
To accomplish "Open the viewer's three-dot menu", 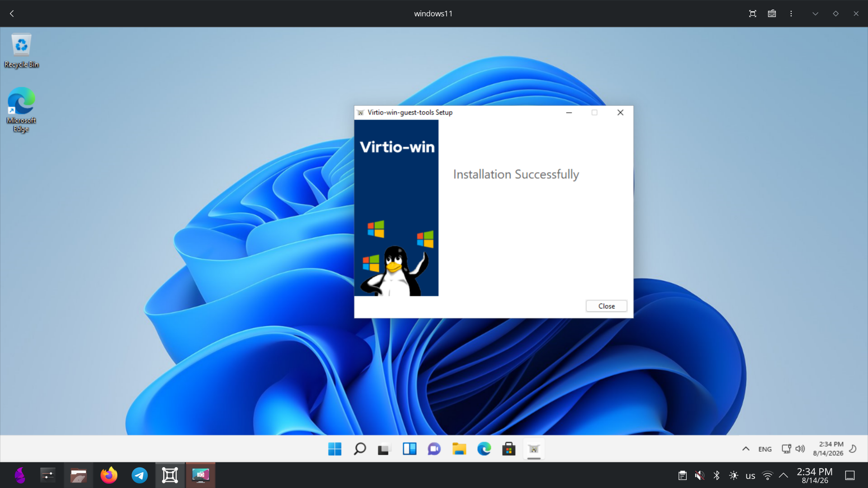I will [x=791, y=14].
